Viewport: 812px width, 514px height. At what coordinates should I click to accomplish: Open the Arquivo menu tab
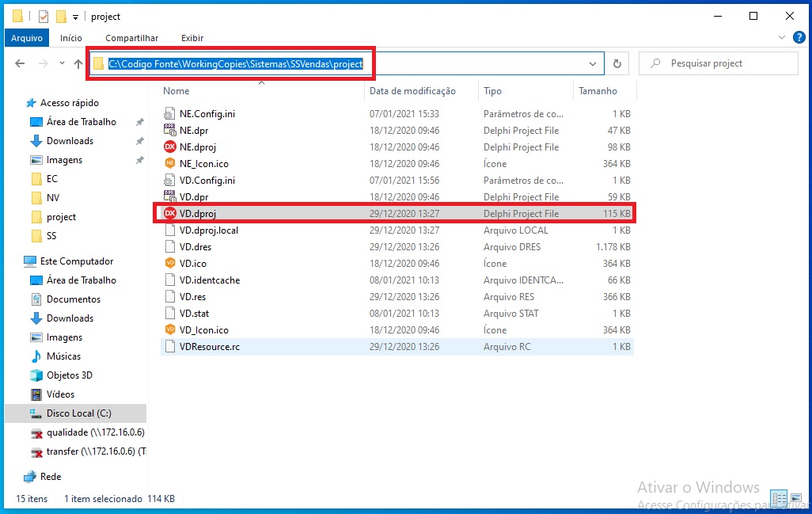tap(27, 38)
